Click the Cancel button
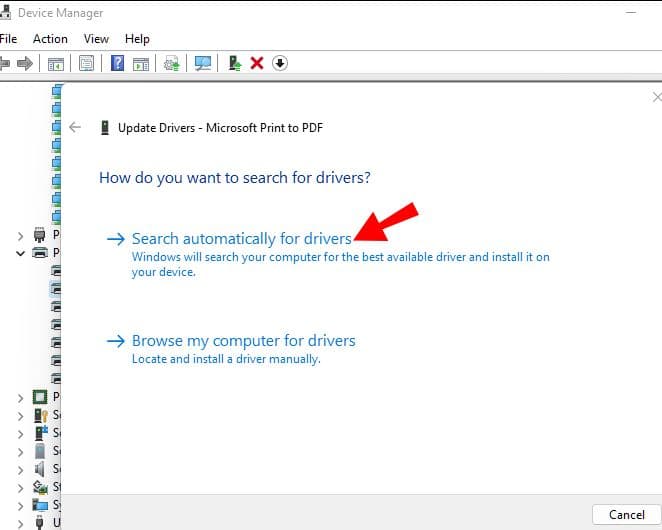This screenshot has width=662, height=530. point(627,514)
